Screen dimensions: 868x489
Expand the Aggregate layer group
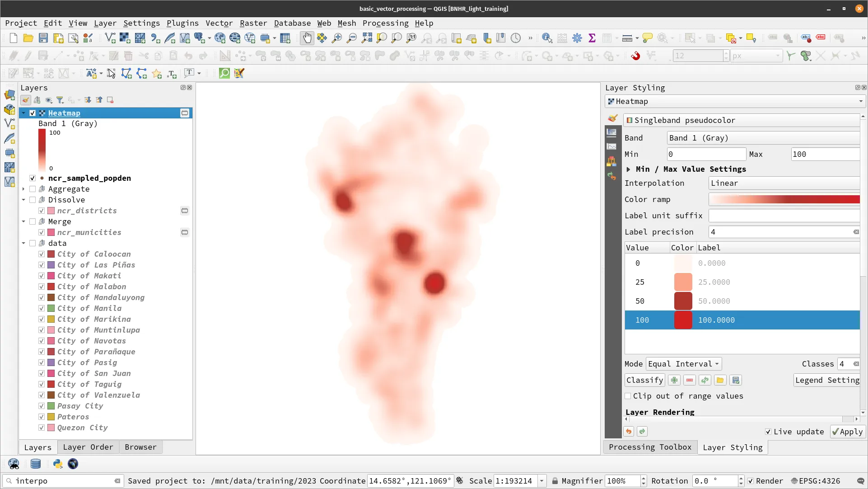(x=23, y=189)
